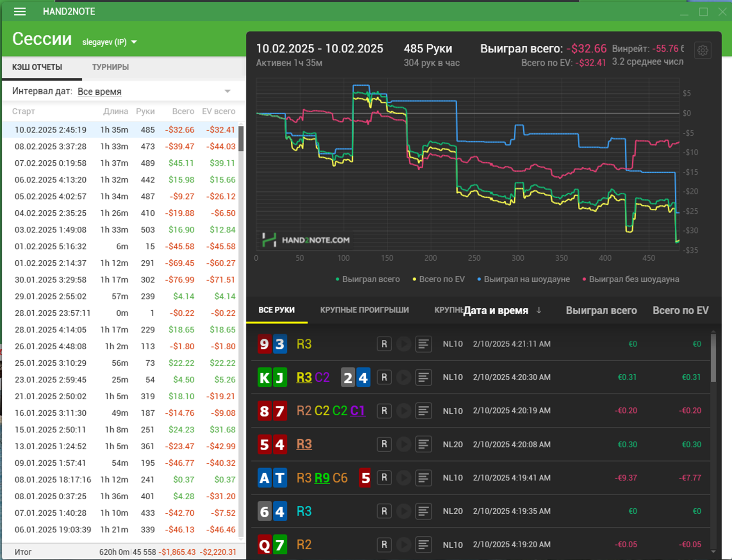Click the R3 R9 C6 action line
Screen dimensions: 732x560
(x=322, y=478)
